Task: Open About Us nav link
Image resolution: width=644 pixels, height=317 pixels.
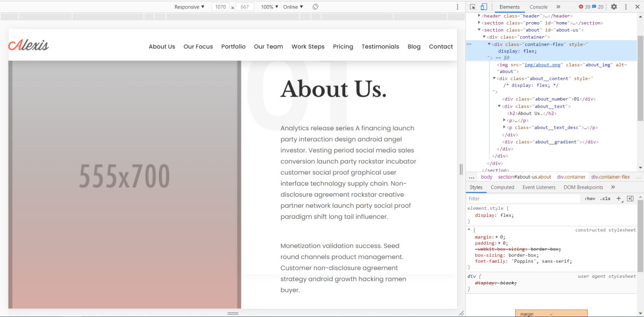Action: coord(162,46)
